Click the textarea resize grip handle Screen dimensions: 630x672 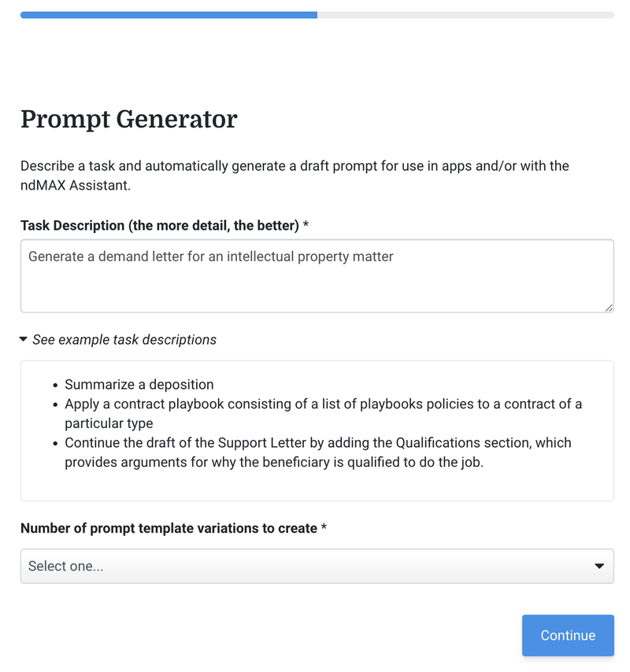[x=610, y=308]
